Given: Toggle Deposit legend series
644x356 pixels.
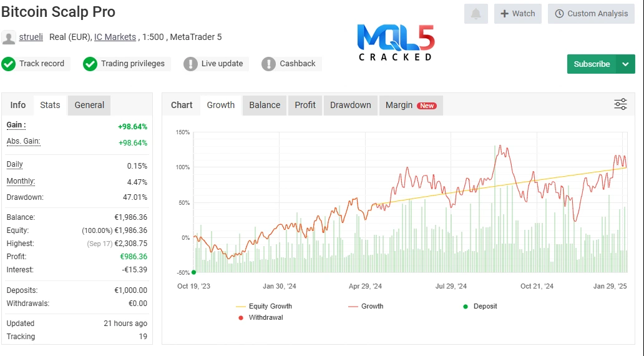Looking at the screenshot, I should click(480, 306).
